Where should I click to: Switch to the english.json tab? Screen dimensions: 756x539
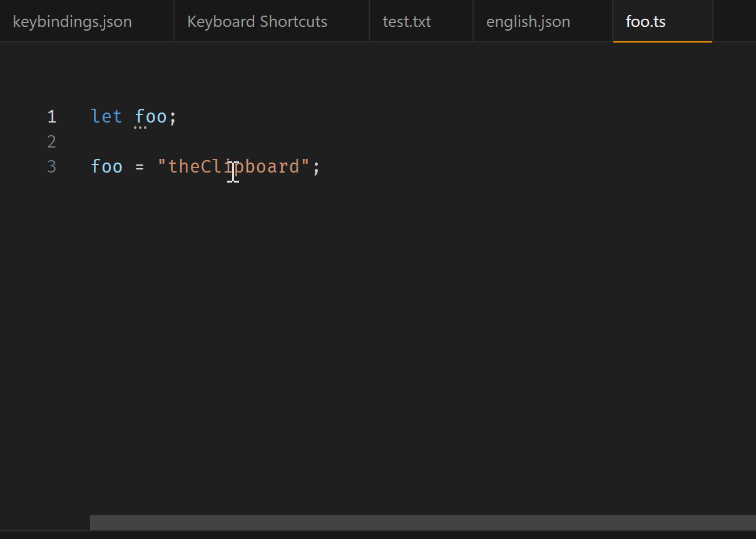point(528,21)
